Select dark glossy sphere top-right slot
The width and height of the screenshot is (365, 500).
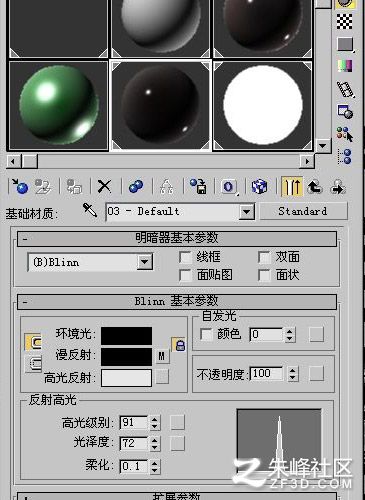pyautogui.click(x=262, y=29)
